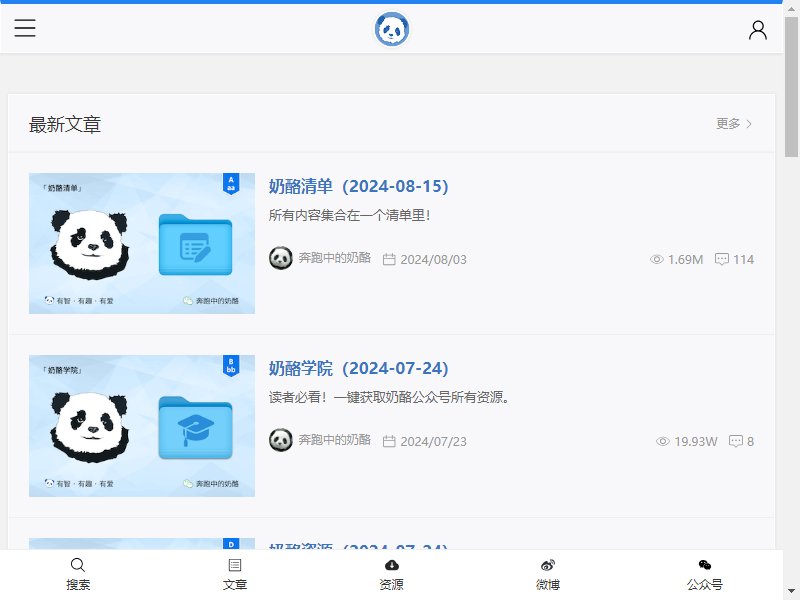Click scrollbar down arrow
800x600 pixels.
791,591
